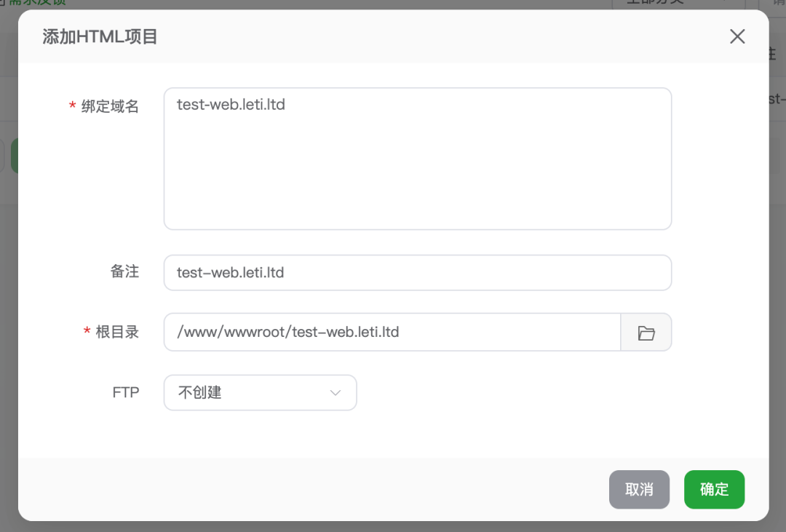Screen dimensions: 786x532
Task: Click the 根目录 path input field
Action: pyautogui.click(x=392, y=333)
